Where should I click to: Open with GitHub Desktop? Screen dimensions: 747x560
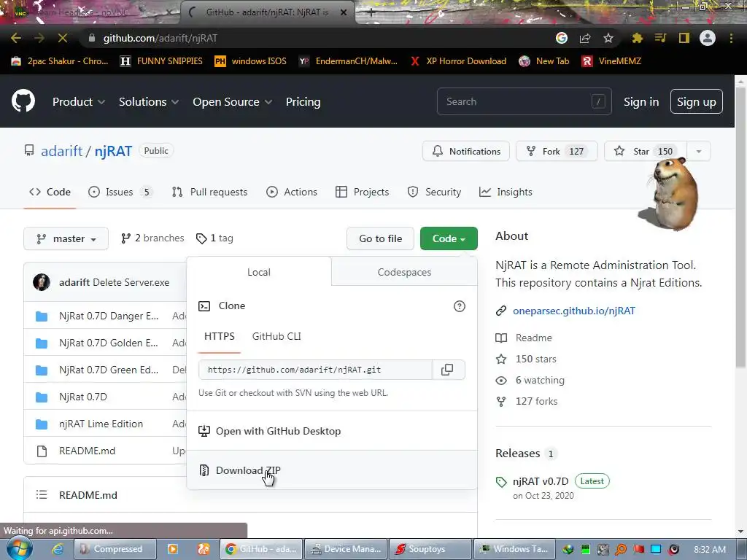pyautogui.click(x=278, y=431)
